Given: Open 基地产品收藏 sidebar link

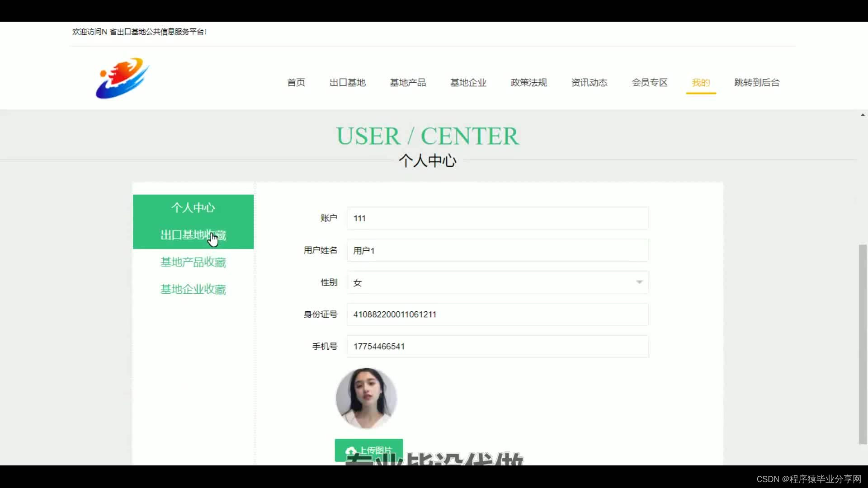Looking at the screenshot, I should click(x=193, y=262).
